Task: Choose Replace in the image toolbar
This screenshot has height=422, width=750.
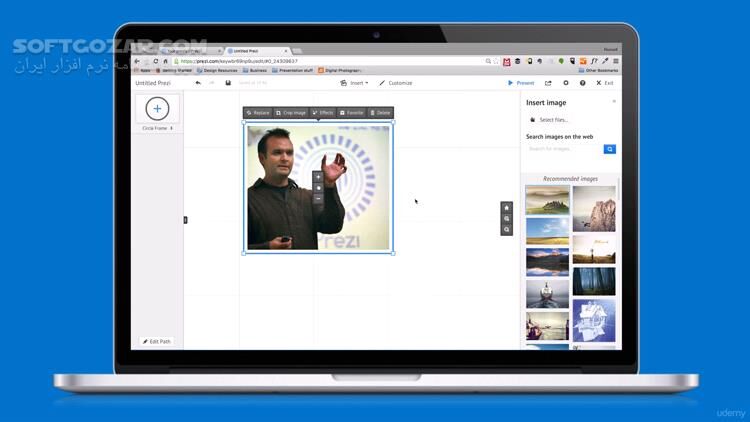Action: (x=258, y=113)
